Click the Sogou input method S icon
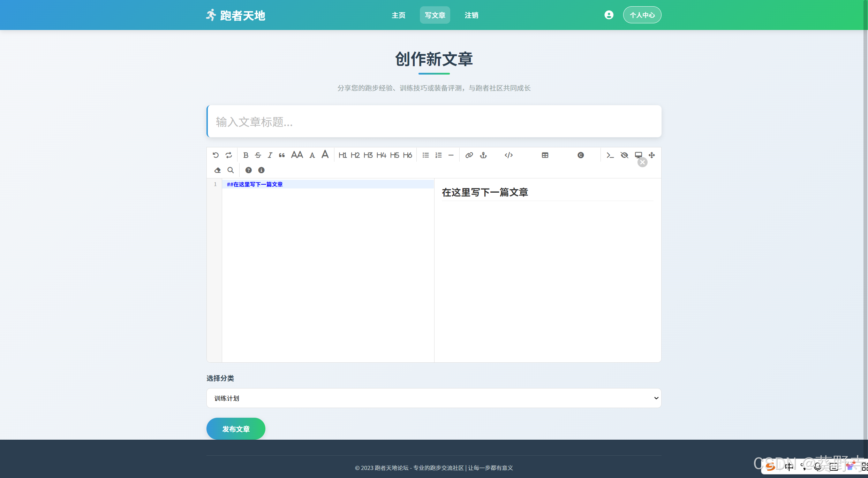 tap(770, 467)
